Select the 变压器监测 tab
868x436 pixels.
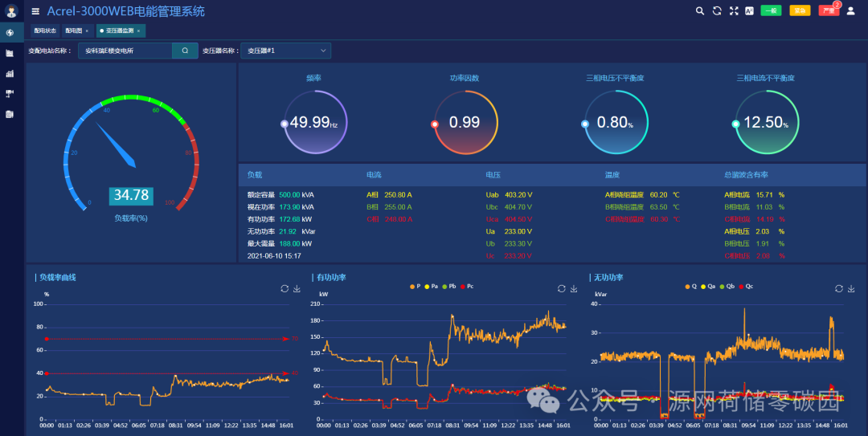point(120,31)
